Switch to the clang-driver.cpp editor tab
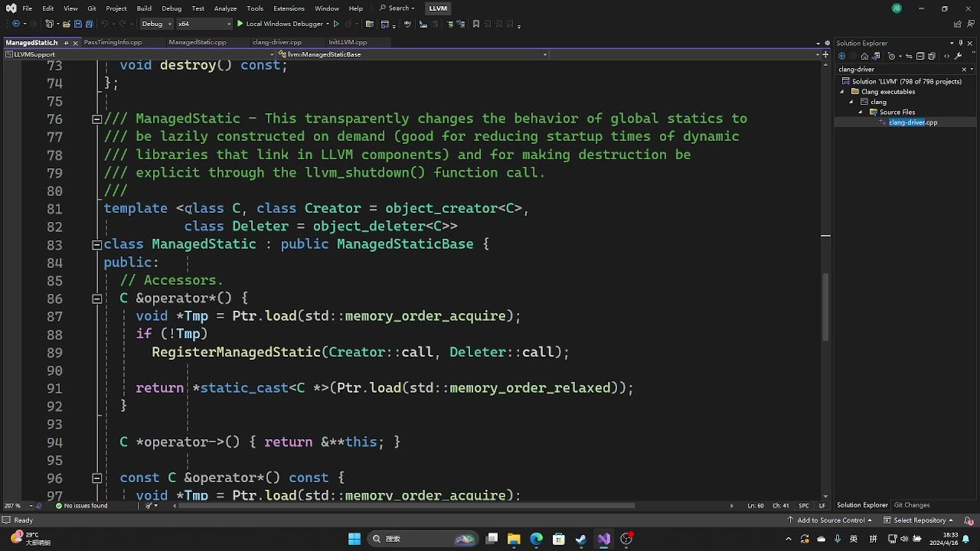980x551 pixels. pos(277,43)
